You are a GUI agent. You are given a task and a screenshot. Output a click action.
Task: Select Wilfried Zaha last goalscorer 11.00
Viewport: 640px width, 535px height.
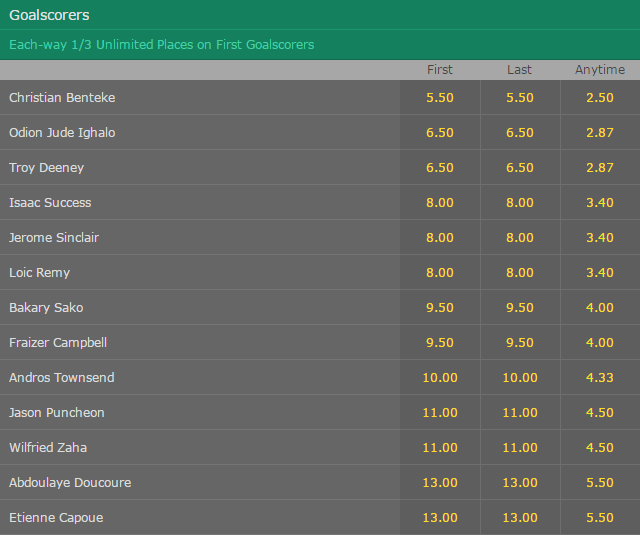coord(520,448)
